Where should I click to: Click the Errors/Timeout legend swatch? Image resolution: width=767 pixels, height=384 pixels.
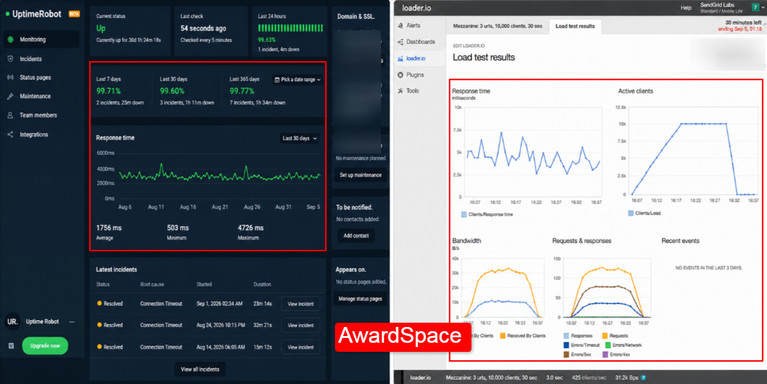pos(566,345)
